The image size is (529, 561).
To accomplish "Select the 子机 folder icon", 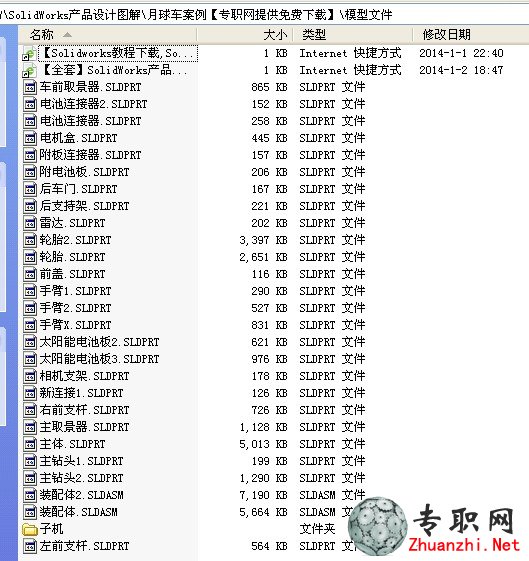I will pyautogui.click(x=30, y=529).
